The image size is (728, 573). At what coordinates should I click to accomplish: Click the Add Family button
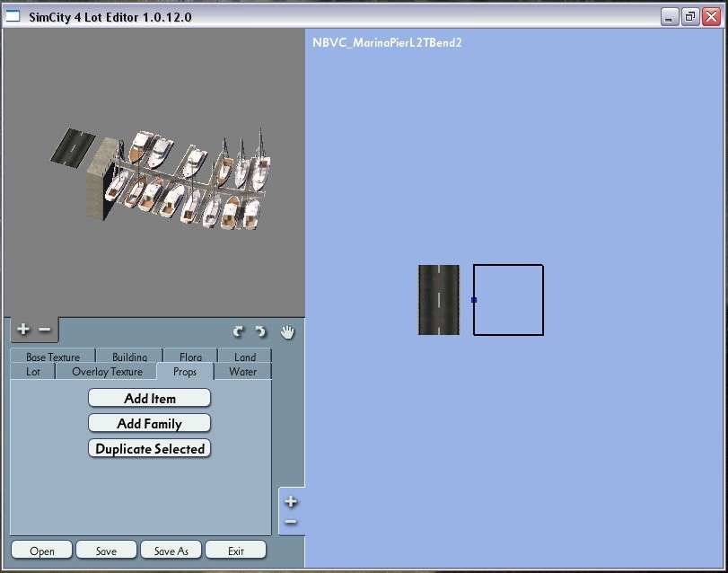click(x=150, y=424)
